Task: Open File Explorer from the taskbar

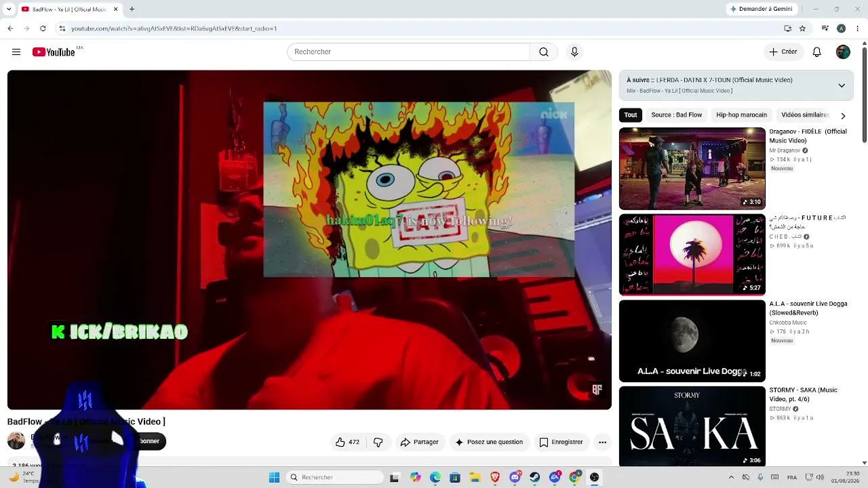Action: tap(475, 477)
